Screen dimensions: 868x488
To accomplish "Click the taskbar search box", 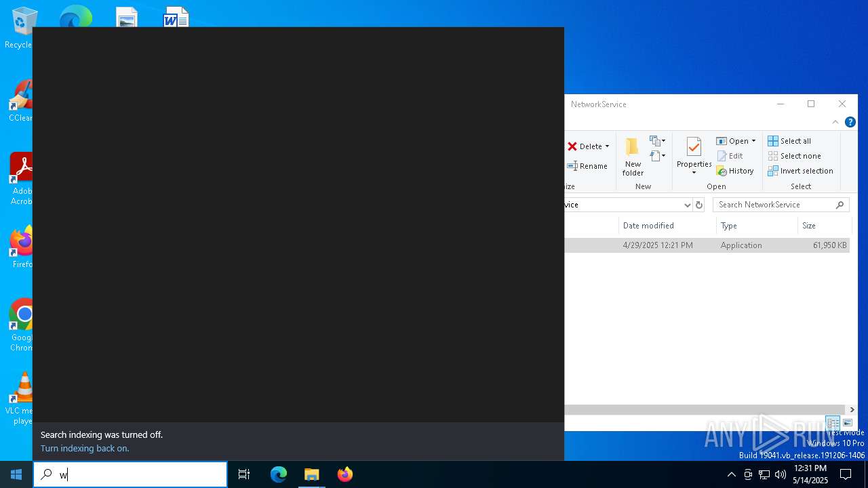I will [x=130, y=474].
